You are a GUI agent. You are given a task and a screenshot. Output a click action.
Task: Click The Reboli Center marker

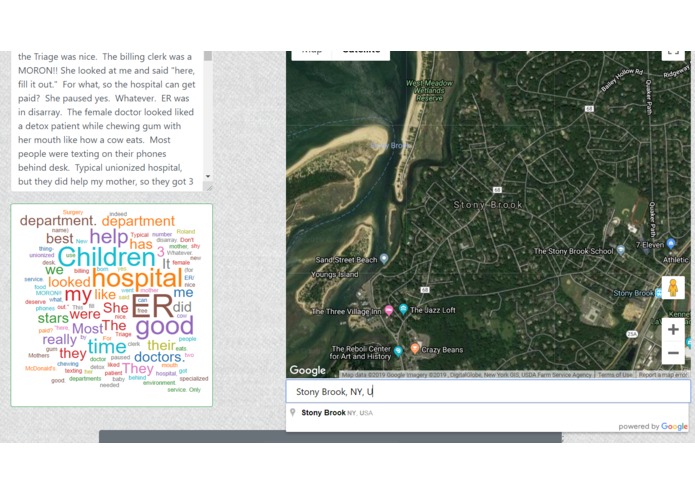pyautogui.click(x=398, y=351)
